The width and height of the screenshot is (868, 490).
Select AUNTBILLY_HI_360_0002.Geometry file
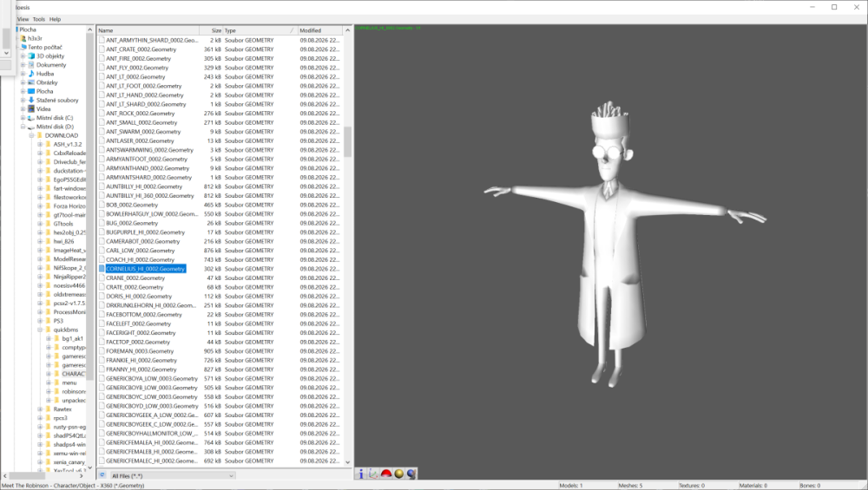150,196
